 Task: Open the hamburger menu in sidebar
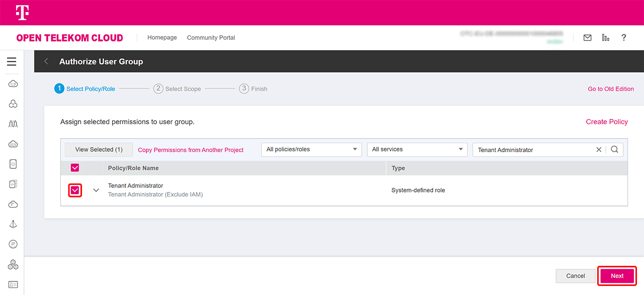pyautogui.click(x=12, y=62)
